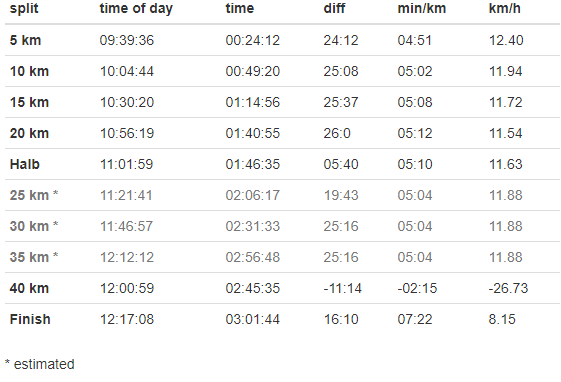
Task: Select the 5 km split row label
Action: point(25,40)
